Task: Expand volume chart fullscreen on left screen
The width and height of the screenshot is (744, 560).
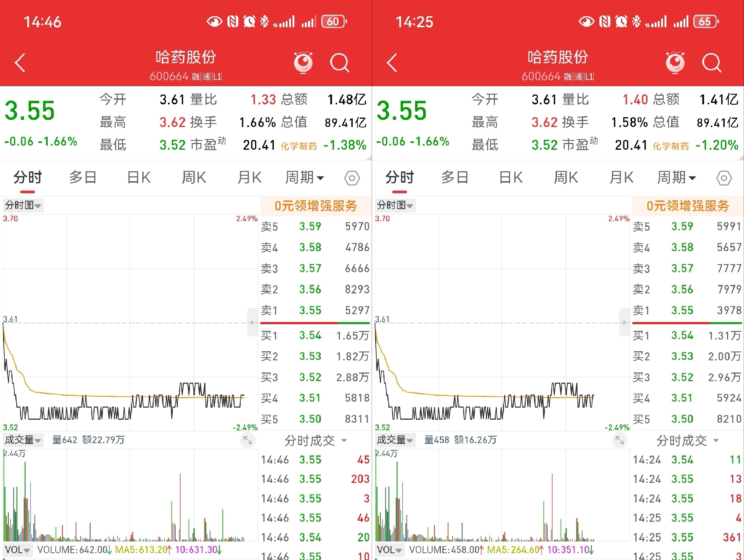Action: [248, 440]
